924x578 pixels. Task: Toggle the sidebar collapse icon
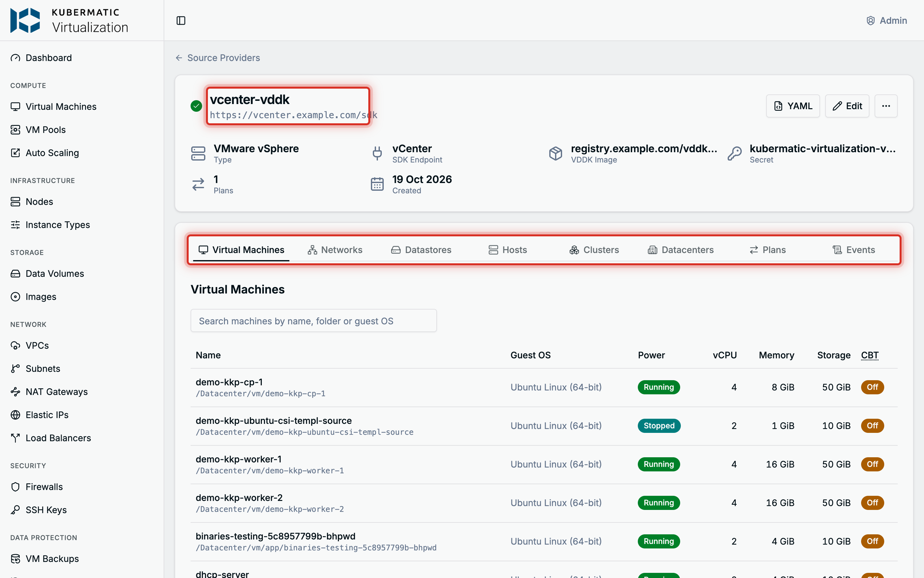point(181,21)
